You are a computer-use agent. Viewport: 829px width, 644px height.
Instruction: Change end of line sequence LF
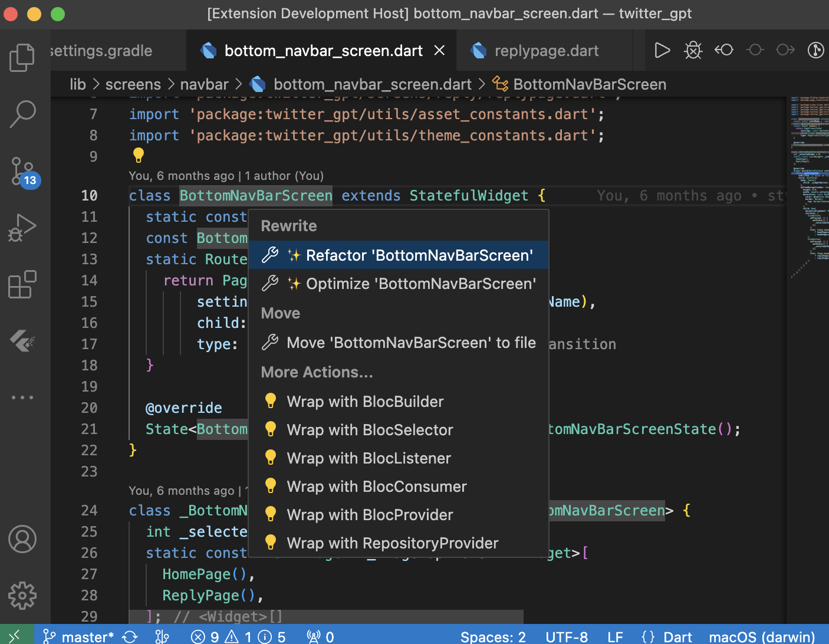[x=615, y=637]
